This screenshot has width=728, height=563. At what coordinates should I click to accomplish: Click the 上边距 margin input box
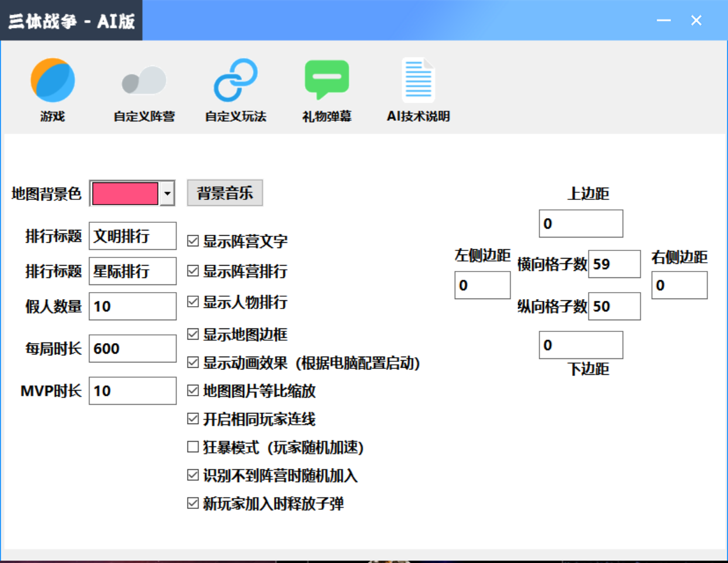[x=580, y=223]
